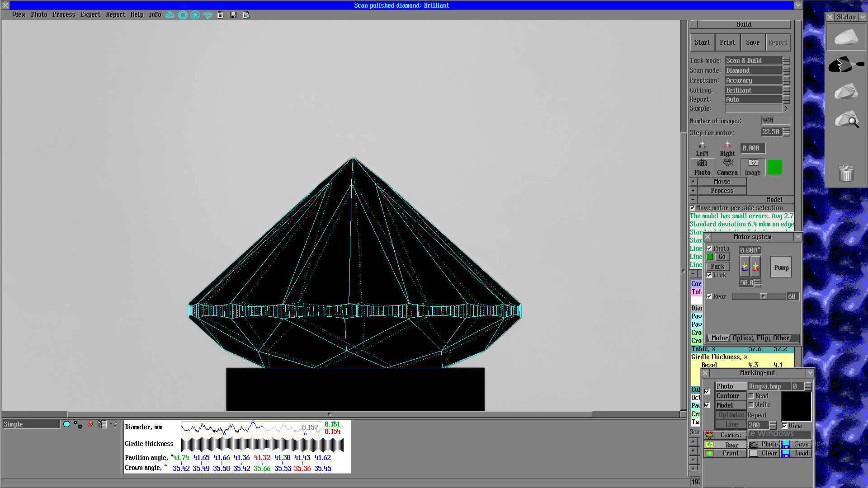Click the Camera video icon in Build panel
The image size is (868, 488).
pos(727,167)
